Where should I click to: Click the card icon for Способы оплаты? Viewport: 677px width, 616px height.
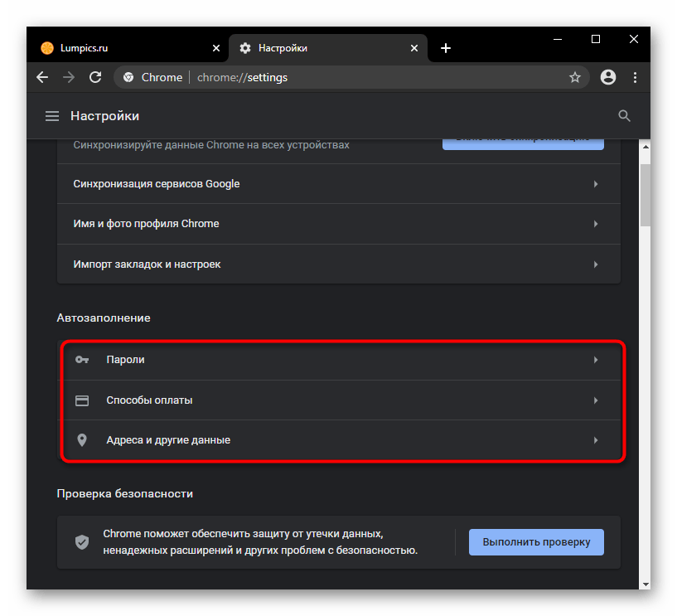[81, 400]
